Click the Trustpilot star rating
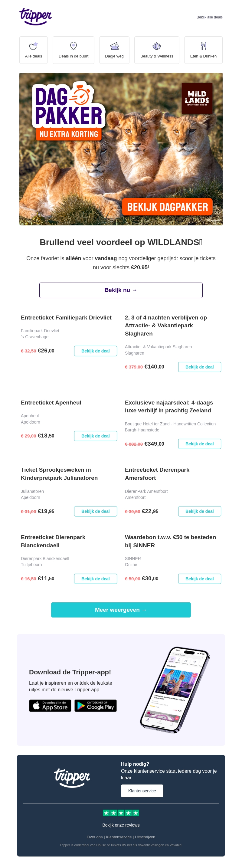Image resolution: width=242 pixels, height=868 pixels. pyautogui.click(x=121, y=813)
